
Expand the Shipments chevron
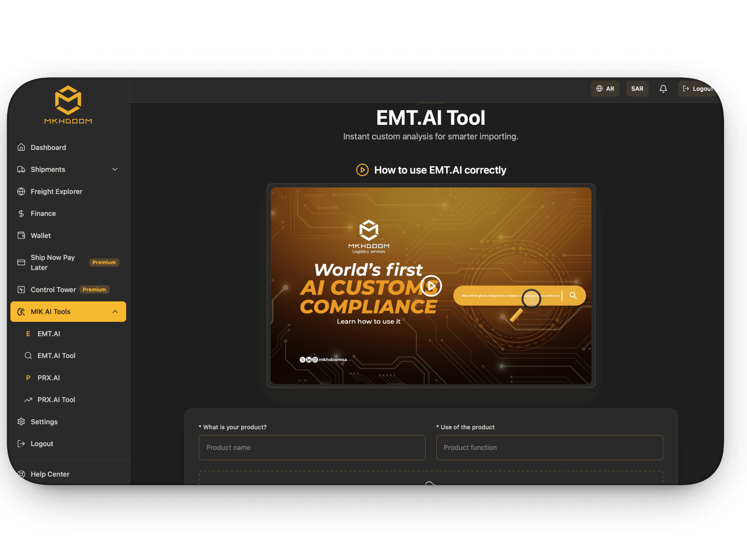pyautogui.click(x=115, y=170)
